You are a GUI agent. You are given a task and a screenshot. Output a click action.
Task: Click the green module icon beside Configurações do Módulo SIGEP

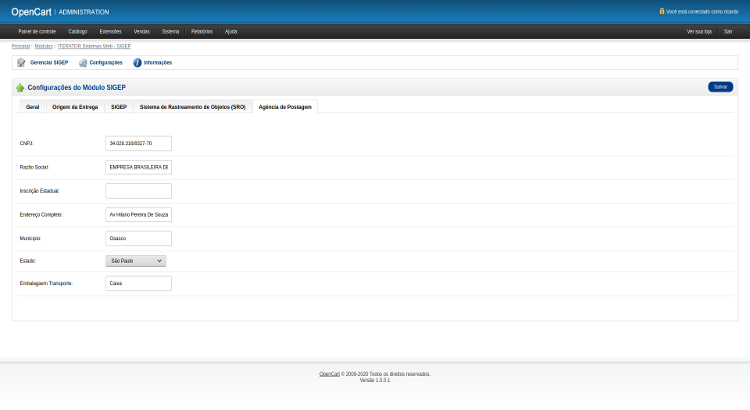[20, 88]
